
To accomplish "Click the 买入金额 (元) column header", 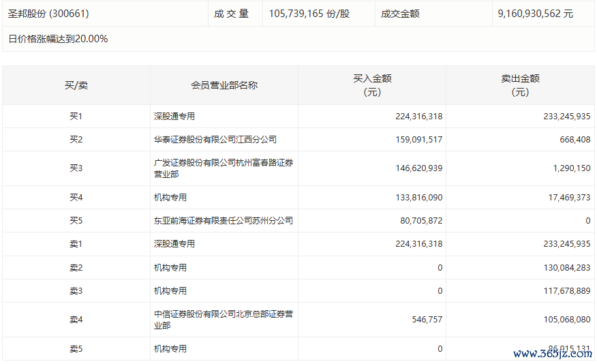I will pos(372,85).
